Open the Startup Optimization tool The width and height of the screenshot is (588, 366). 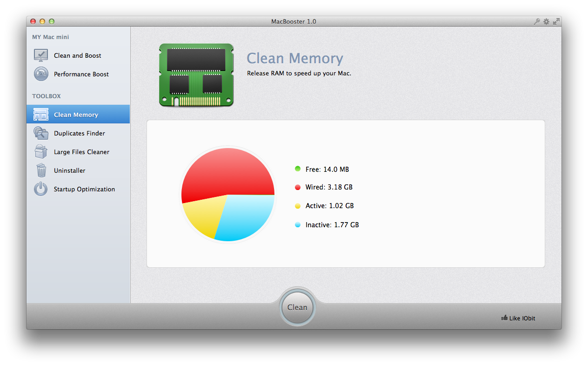(78, 189)
